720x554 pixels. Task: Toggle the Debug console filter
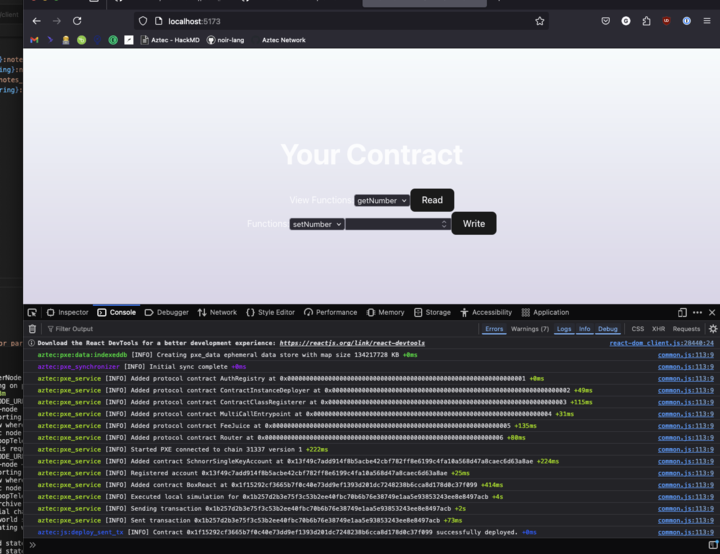tap(608, 329)
